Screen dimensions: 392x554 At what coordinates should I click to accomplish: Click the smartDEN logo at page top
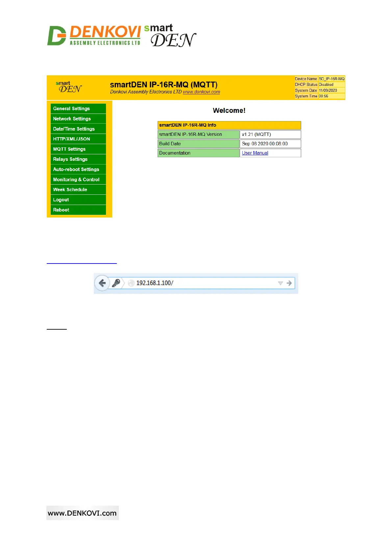tap(170, 35)
